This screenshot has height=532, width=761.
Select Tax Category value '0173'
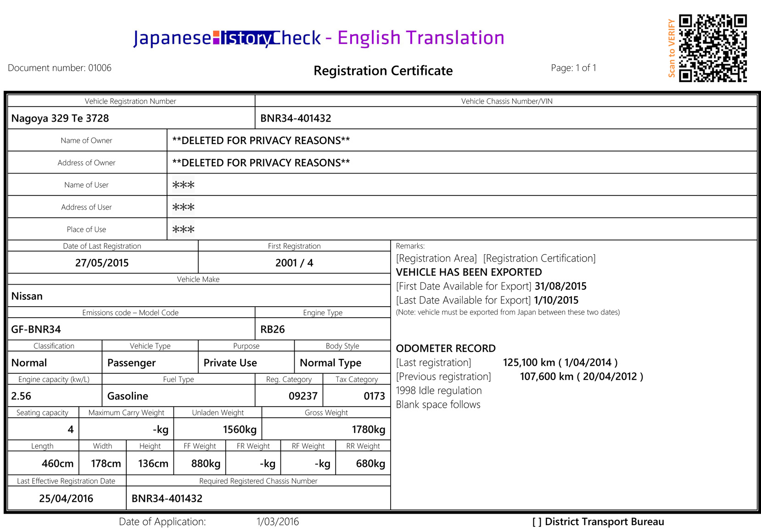click(374, 396)
